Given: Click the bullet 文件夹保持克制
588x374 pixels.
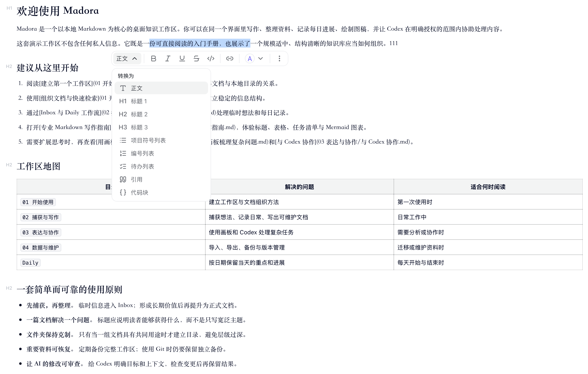Looking at the screenshot, I should [x=49, y=334].
